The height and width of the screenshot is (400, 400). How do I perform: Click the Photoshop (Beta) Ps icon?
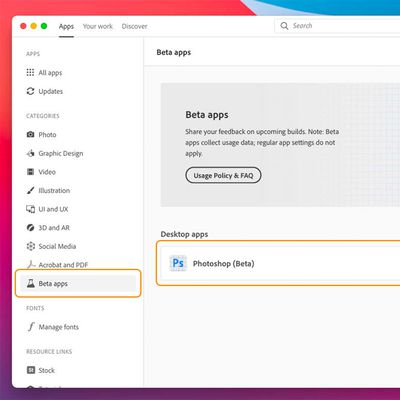(x=178, y=263)
